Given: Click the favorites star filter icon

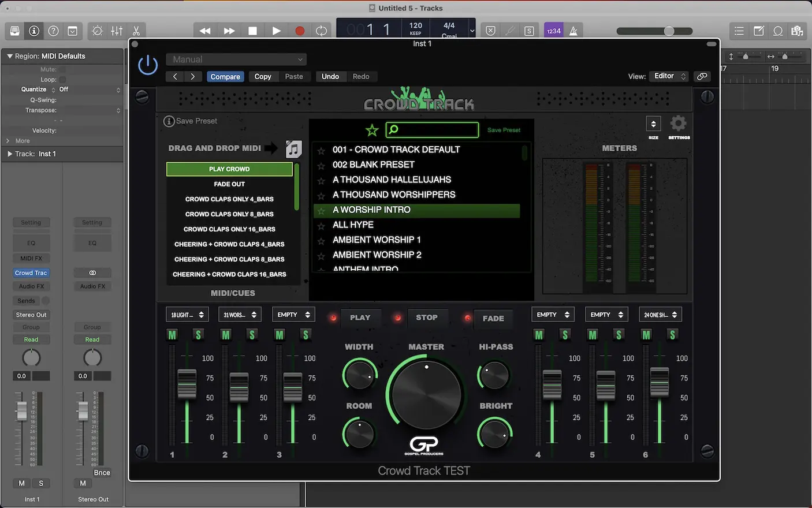Looking at the screenshot, I should click(x=372, y=130).
